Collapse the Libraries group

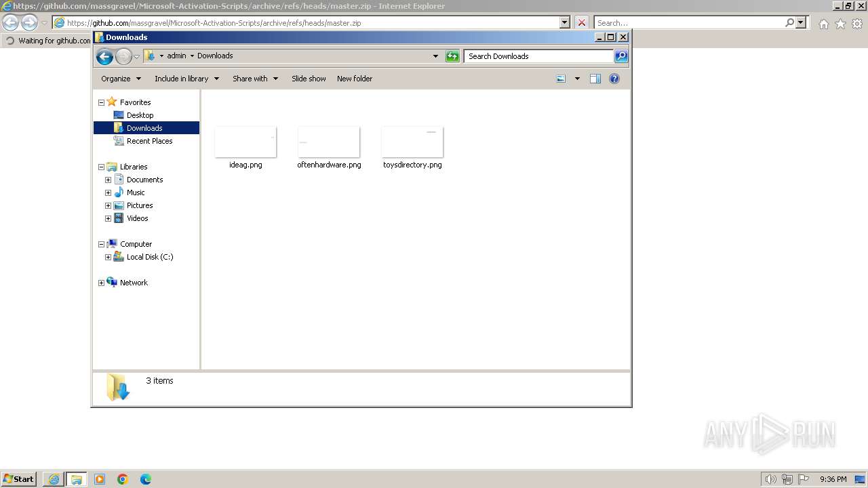(x=101, y=167)
